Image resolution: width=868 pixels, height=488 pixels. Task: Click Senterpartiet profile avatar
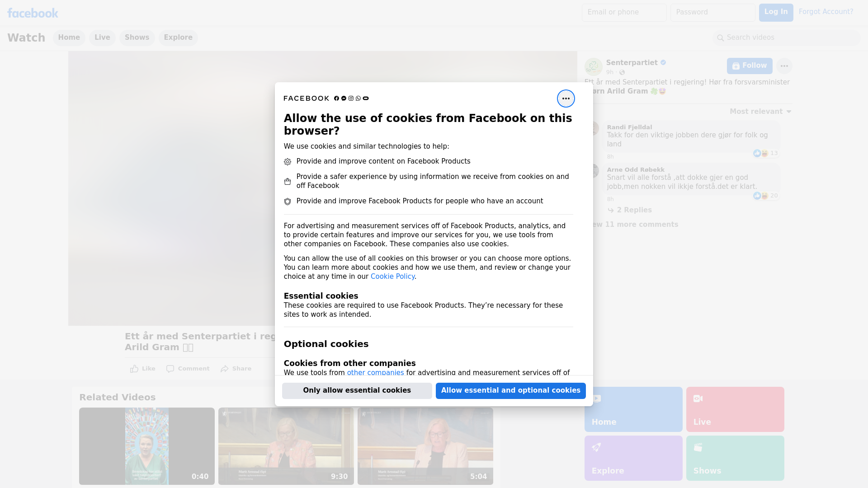(593, 67)
